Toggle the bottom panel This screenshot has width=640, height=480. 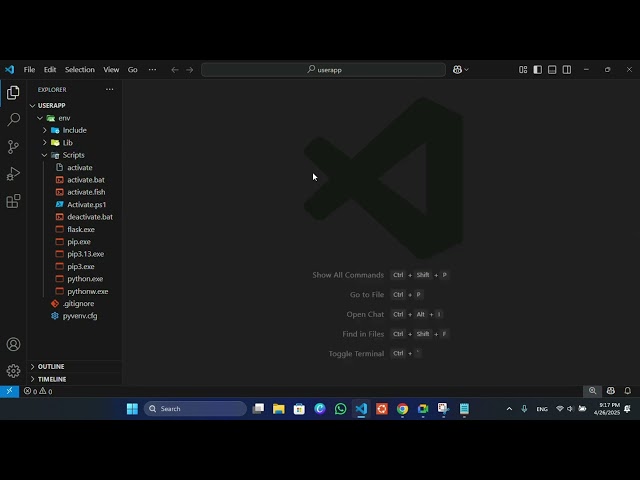[x=552, y=70]
